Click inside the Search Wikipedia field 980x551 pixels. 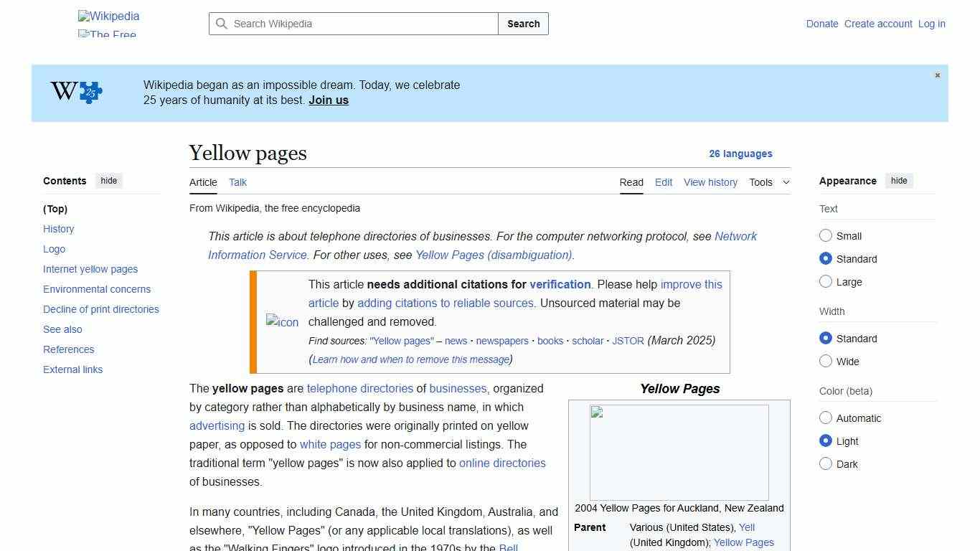[352, 24]
